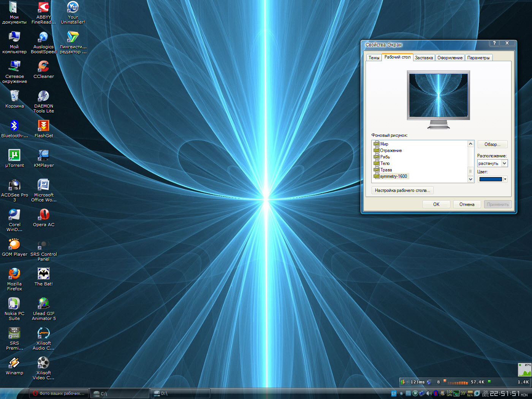The image size is (532, 399).
Task: Click the Отмена cancel button
Action: tap(467, 204)
